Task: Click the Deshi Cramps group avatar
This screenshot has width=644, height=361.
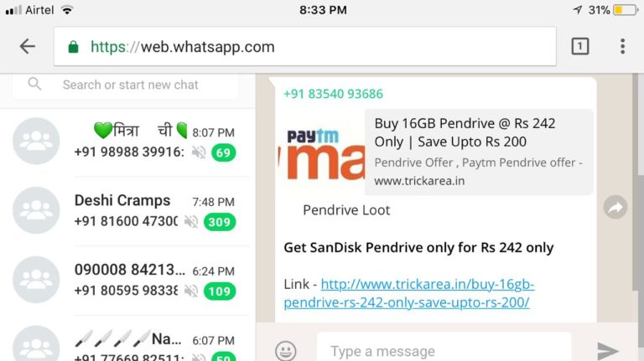Action: [x=36, y=210]
